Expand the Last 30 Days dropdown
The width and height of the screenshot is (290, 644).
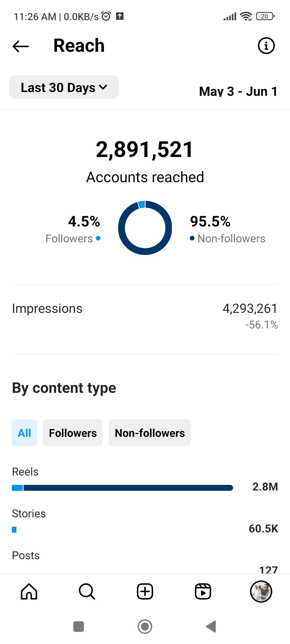(64, 87)
